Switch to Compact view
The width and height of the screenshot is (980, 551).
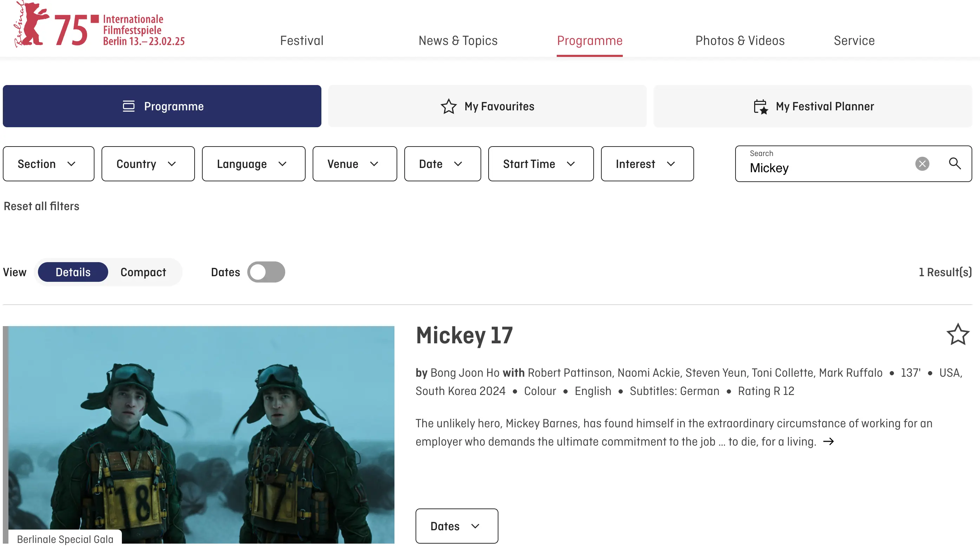[x=143, y=272]
